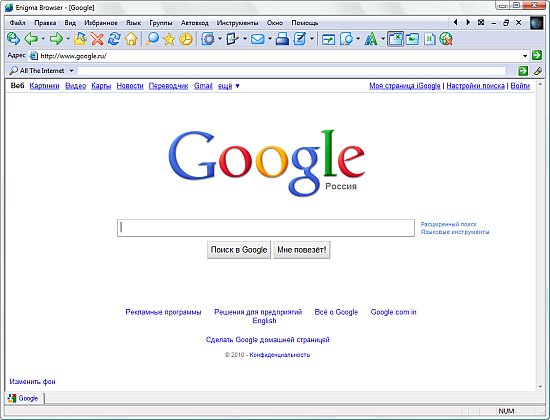
Task: Click the magnifier Search toolbar icon
Action: (x=152, y=39)
